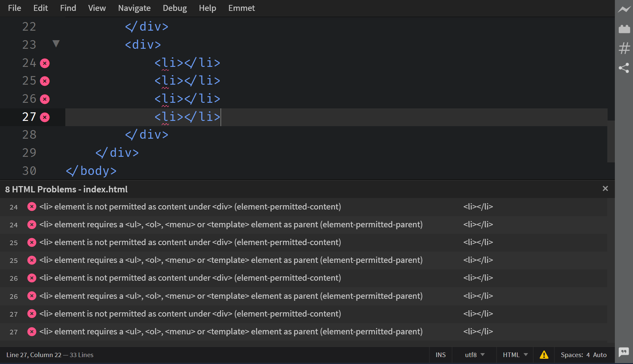Select line 25 element-permitted-parent problem
This screenshot has width=633, height=364.
pyautogui.click(x=303, y=260)
